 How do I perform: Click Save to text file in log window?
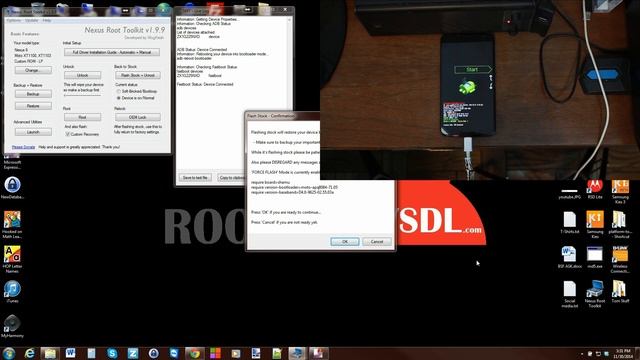point(195,178)
